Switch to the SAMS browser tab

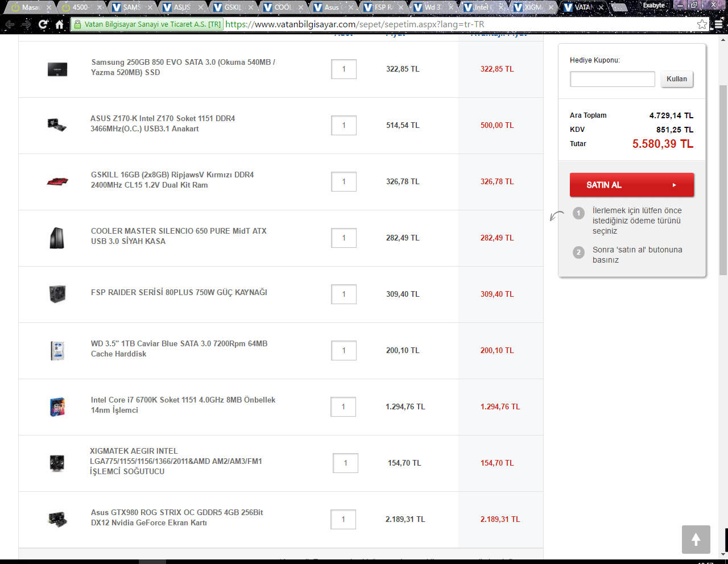pyautogui.click(x=131, y=7)
